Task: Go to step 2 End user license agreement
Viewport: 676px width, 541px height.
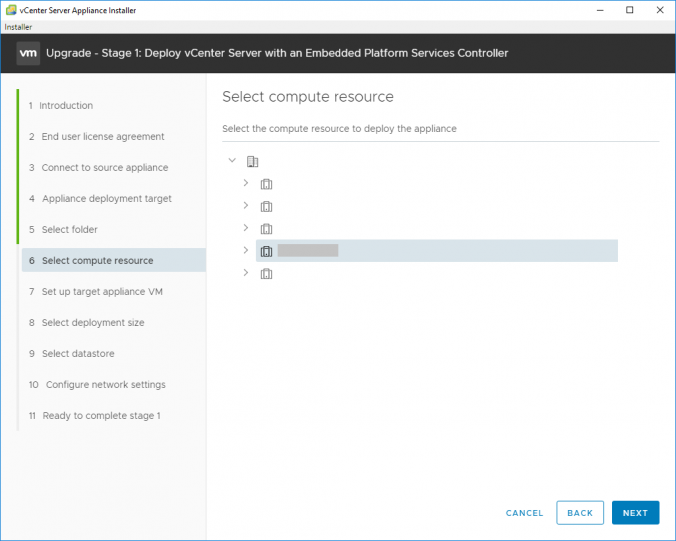Action: (x=97, y=137)
